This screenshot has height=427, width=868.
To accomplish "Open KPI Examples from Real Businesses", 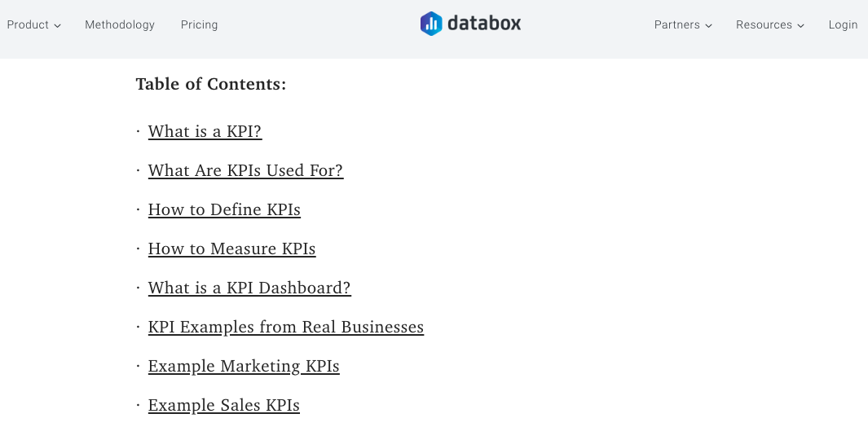I will pyautogui.click(x=286, y=328).
